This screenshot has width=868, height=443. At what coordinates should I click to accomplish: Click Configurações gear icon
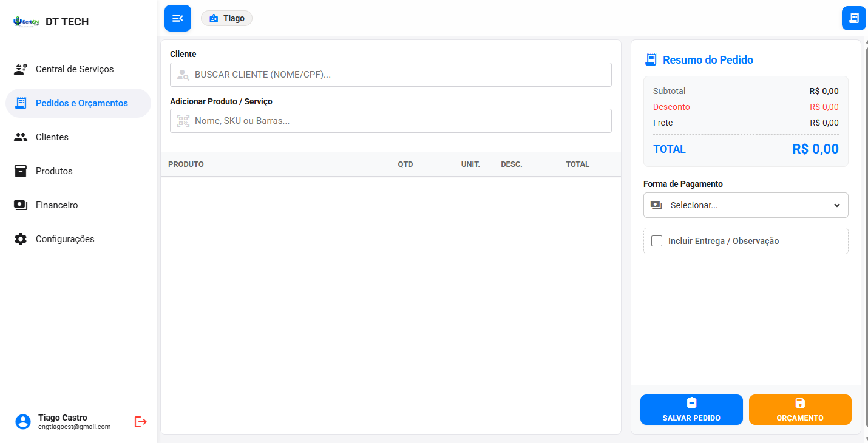coord(21,239)
